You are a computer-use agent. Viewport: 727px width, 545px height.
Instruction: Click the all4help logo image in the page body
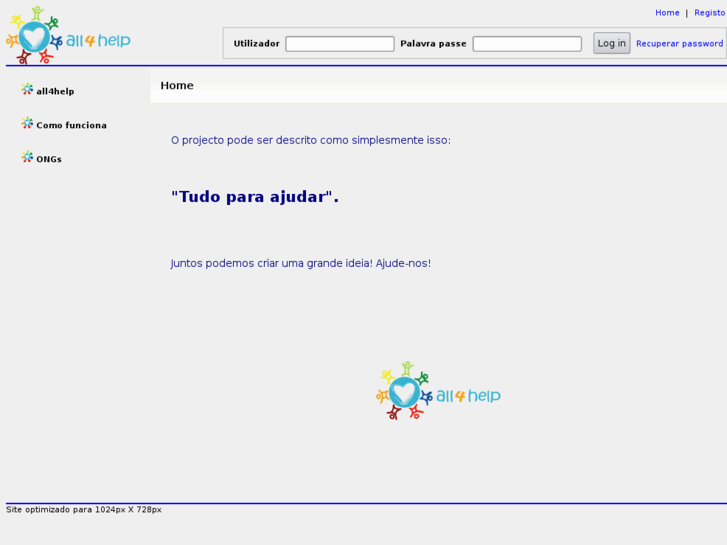[438, 391]
